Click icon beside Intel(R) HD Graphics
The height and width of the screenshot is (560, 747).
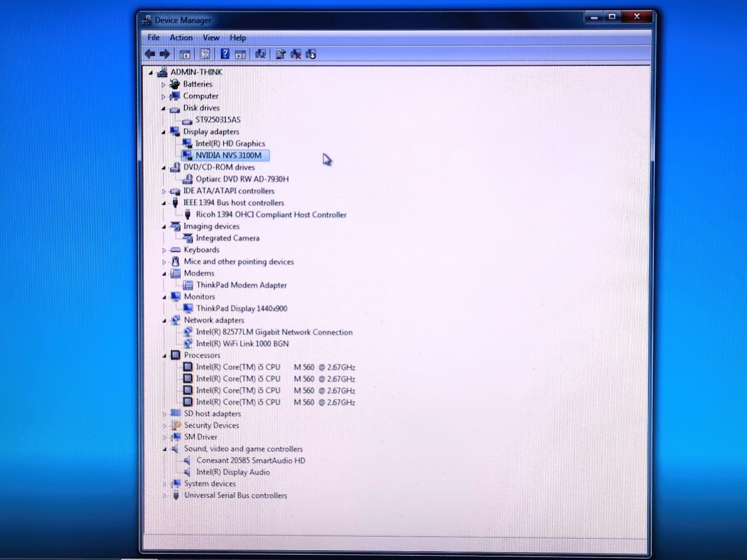tap(187, 143)
